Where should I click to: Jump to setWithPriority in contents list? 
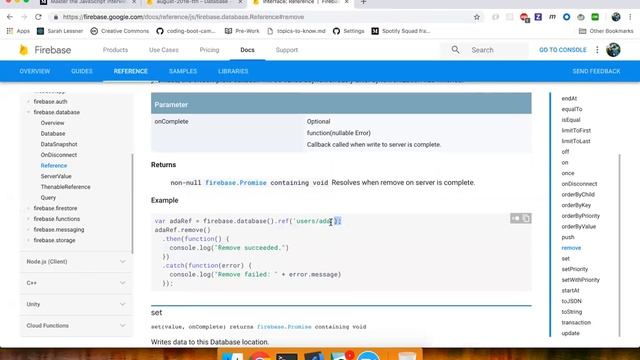580,280
